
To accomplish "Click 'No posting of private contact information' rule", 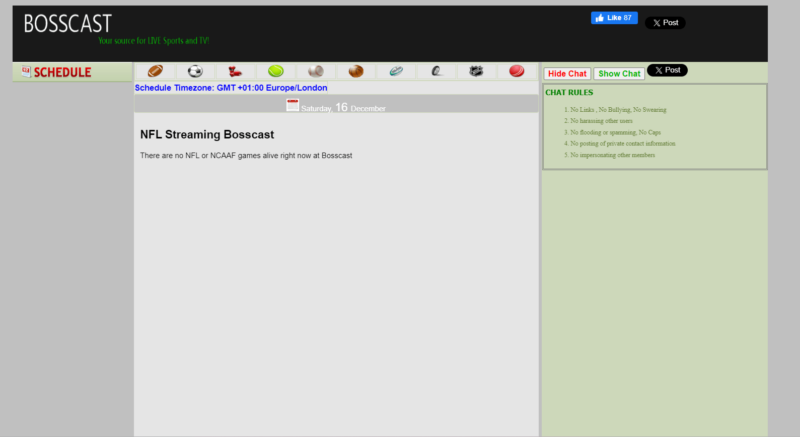I will coord(622,143).
